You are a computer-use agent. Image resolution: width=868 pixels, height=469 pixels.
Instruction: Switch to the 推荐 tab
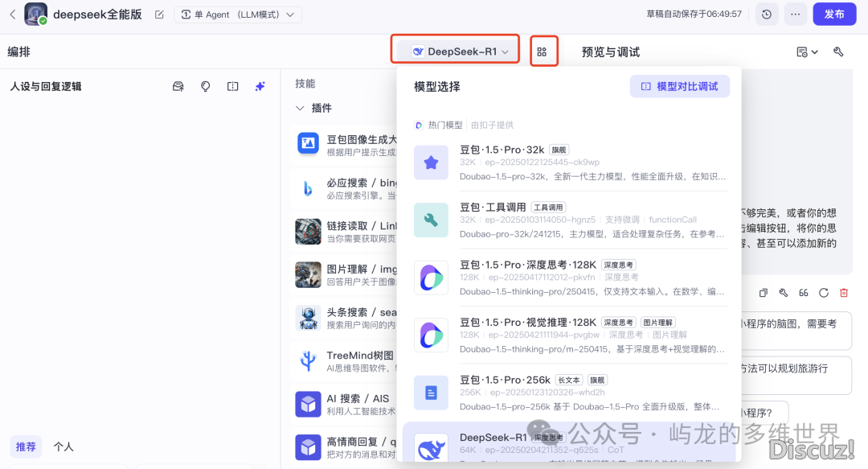pyautogui.click(x=26, y=446)
